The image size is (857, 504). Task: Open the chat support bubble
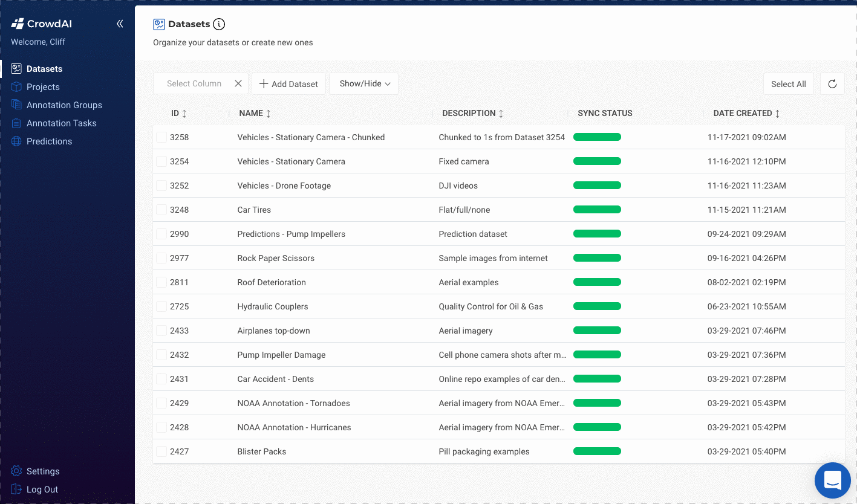[832, 480]
